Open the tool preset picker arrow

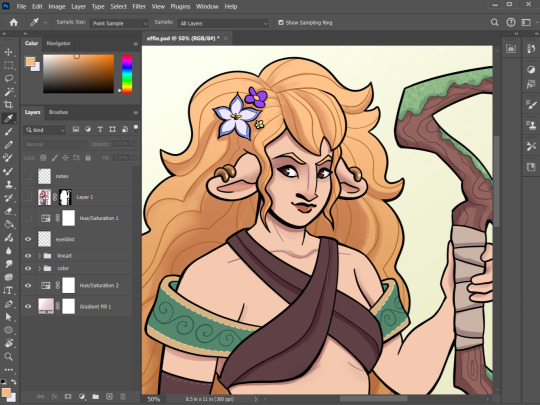45,23
